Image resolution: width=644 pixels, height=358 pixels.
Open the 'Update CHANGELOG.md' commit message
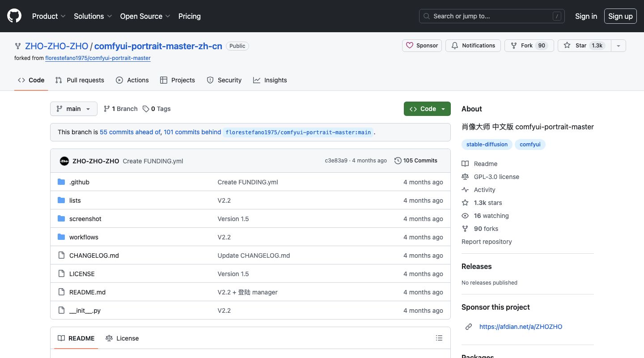(254, 256)
